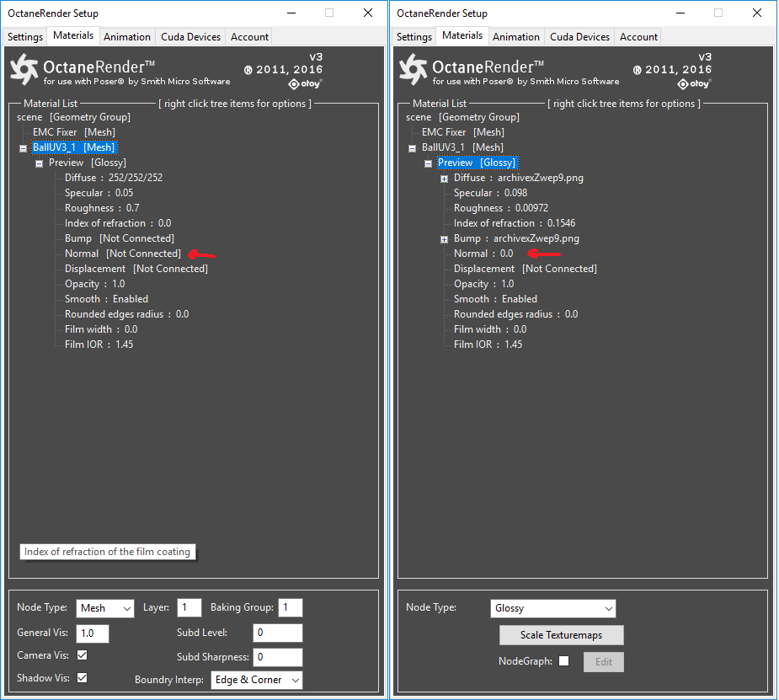Viewport: 779px width, 700px height.
Task: Select Specular 0.098 row
Action: pyautogui.click(x=490, y=193)
